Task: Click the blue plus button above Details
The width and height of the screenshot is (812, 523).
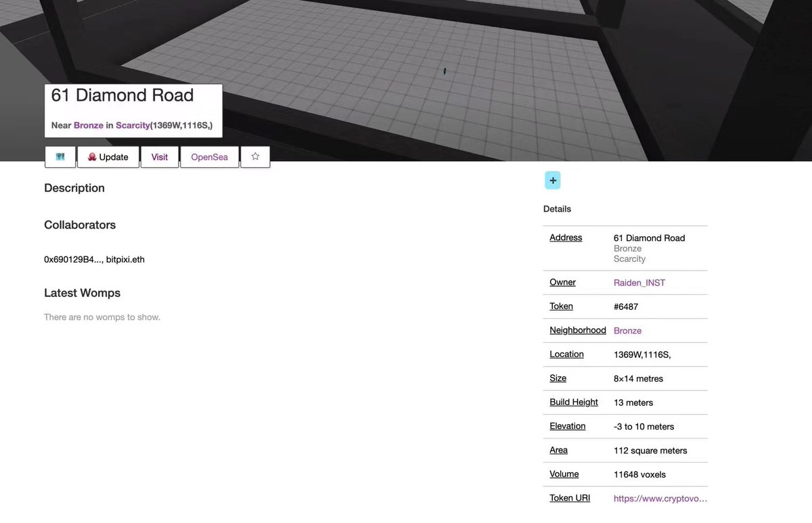Action: tap(553, 181)
